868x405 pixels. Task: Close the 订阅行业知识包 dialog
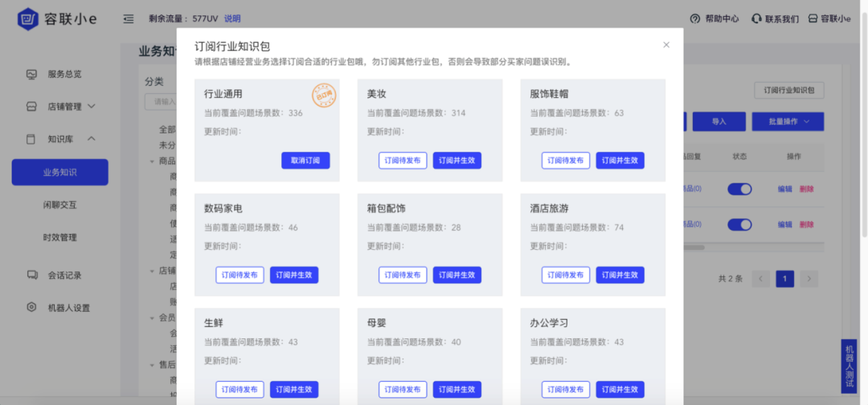pos(665,45)
